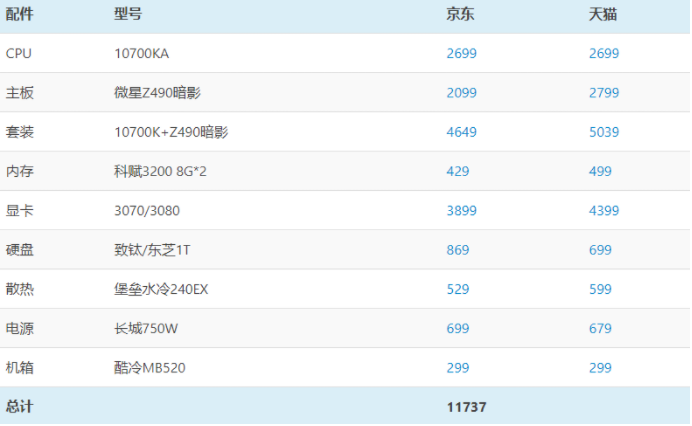Select the model 堡垒水冷240EX

pos(161,289)
